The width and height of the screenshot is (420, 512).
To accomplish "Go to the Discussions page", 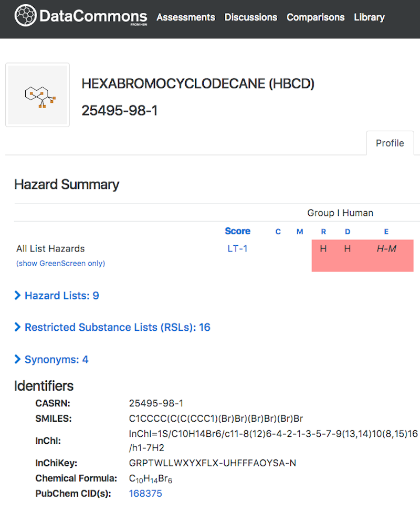I will tap(250, 17).
